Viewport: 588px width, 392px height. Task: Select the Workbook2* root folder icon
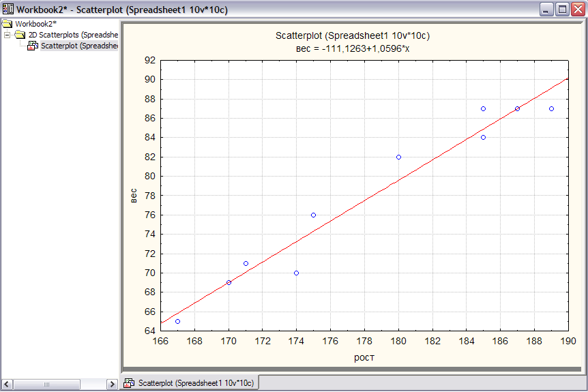tap(7, 24)
